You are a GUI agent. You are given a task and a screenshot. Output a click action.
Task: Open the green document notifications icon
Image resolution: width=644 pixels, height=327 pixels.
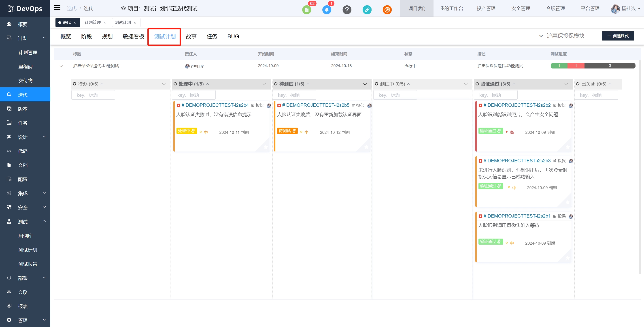coord(306,10)
